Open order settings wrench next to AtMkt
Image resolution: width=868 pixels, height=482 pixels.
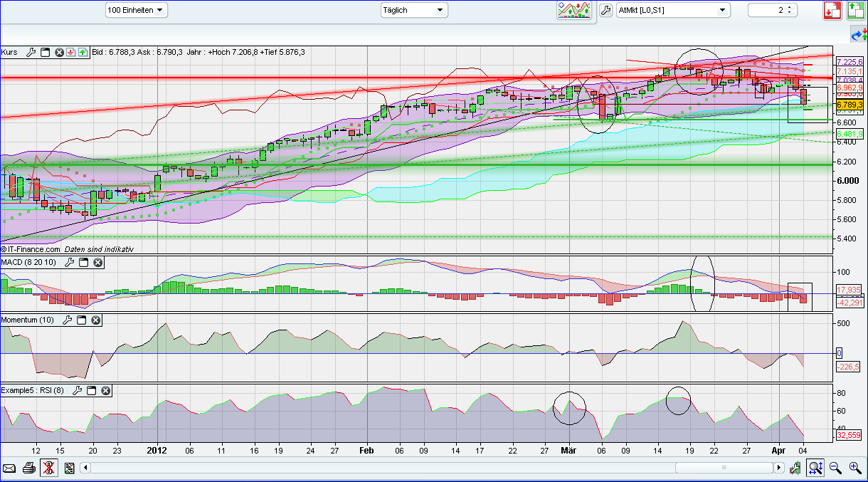pyautogui.click(x=606, y=10)
